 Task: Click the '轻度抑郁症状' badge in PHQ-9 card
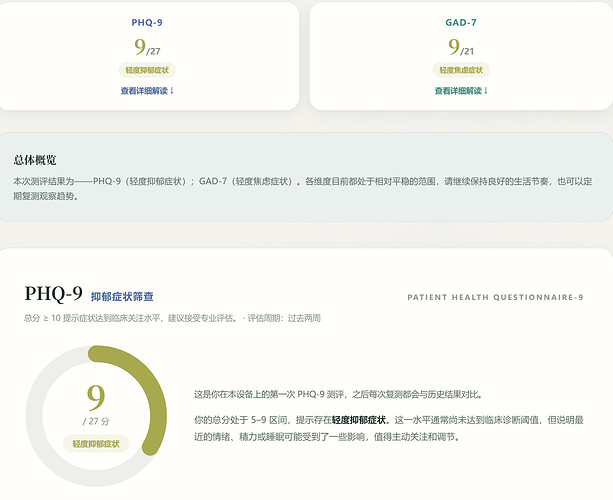click(x=147, y=70)
